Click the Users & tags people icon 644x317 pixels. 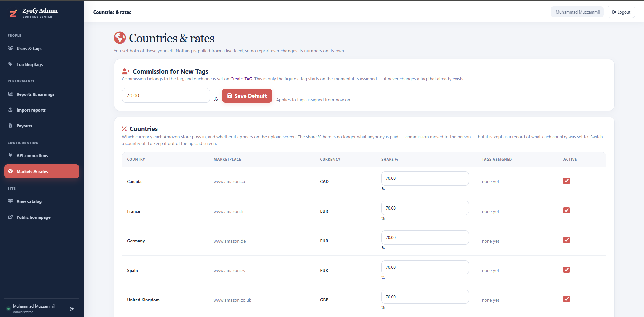coord(10,48)
